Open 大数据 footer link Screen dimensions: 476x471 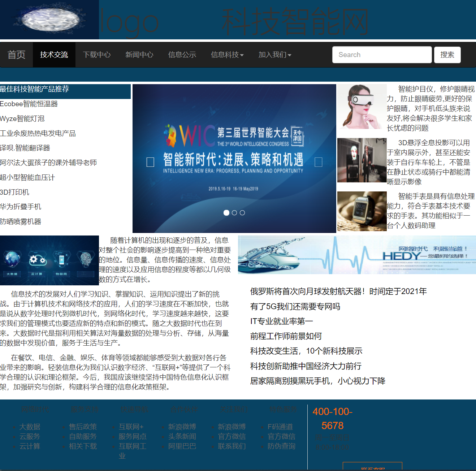point(30,427)
